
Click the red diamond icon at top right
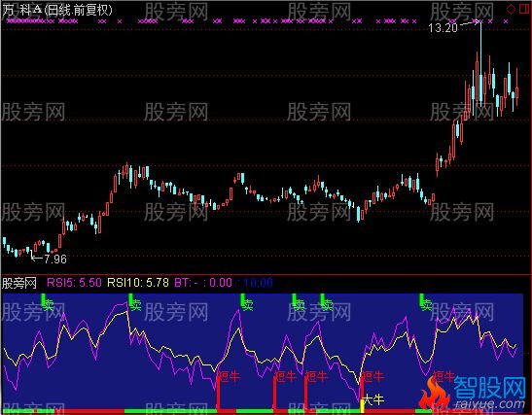(511, 10)
